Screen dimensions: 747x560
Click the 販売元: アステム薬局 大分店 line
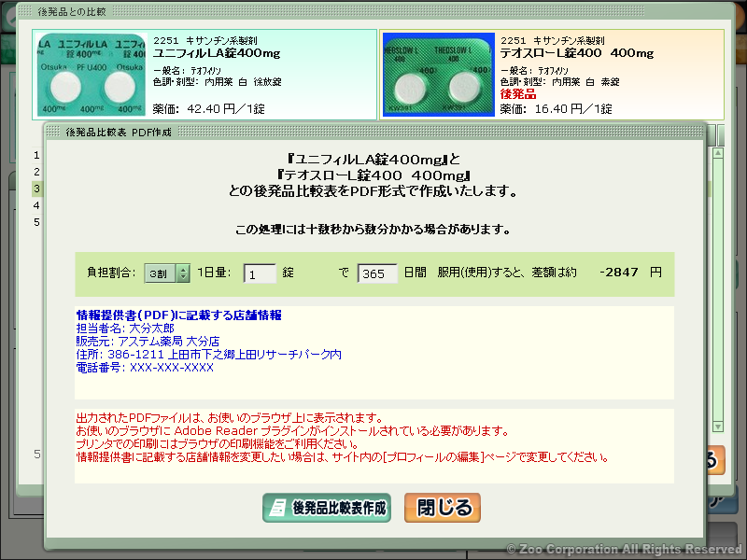tap(148, 342)
